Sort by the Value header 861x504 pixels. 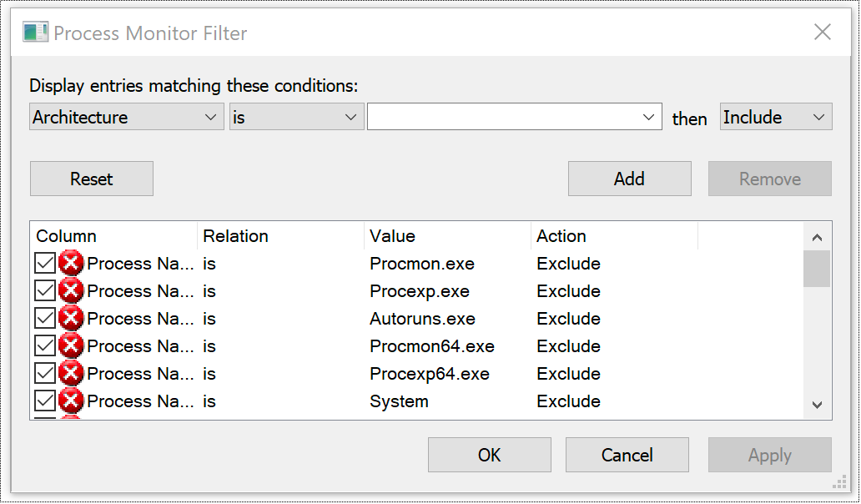tap(447, 236)
